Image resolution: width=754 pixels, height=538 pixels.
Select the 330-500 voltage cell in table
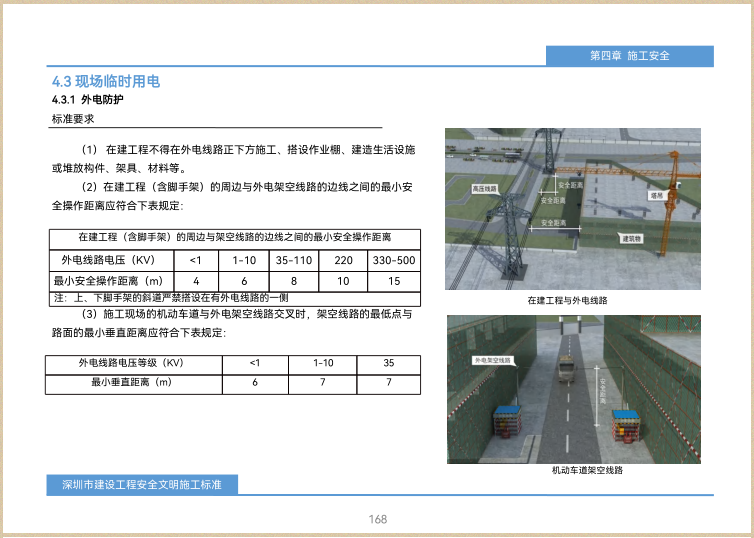pyautogui.click(x=393, y=260)
